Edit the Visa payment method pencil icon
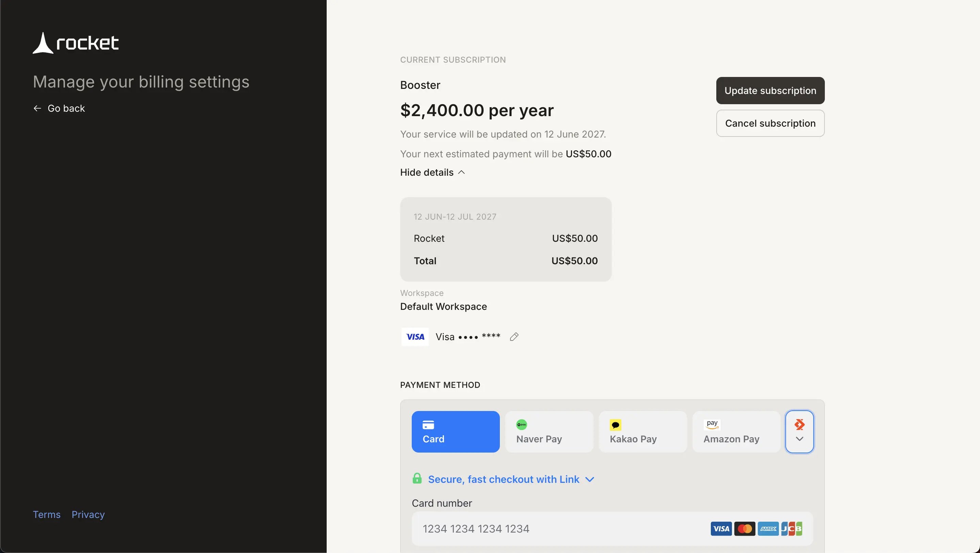The image size is (980, 553). [x=514, y=337]
